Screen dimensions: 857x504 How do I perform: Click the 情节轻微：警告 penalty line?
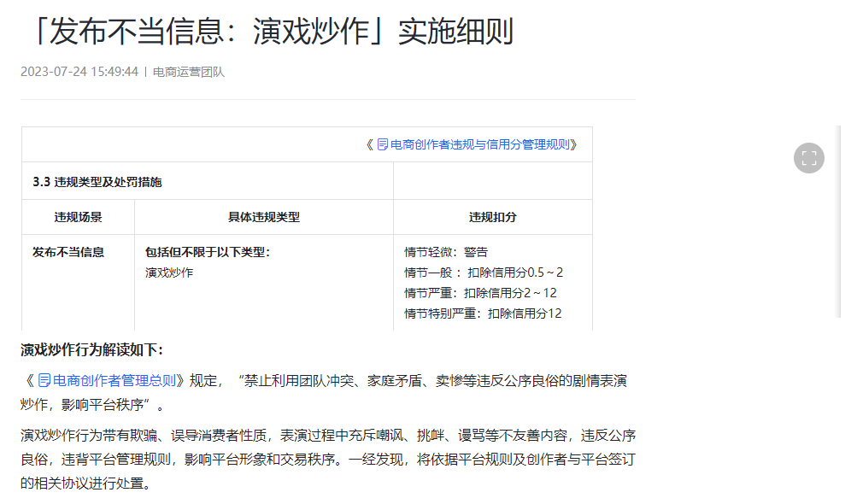[446, 252]
